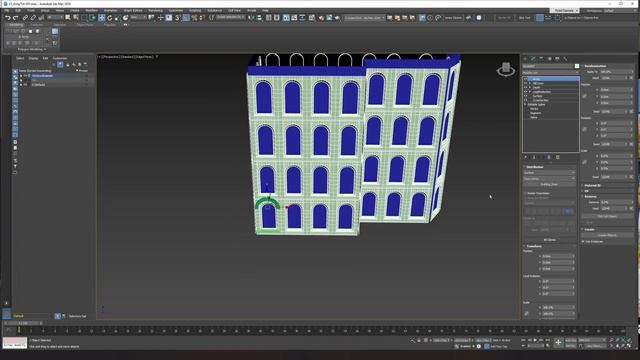Open the Modifiers menu
Screen dimensions: 640x360
[91, 10]
